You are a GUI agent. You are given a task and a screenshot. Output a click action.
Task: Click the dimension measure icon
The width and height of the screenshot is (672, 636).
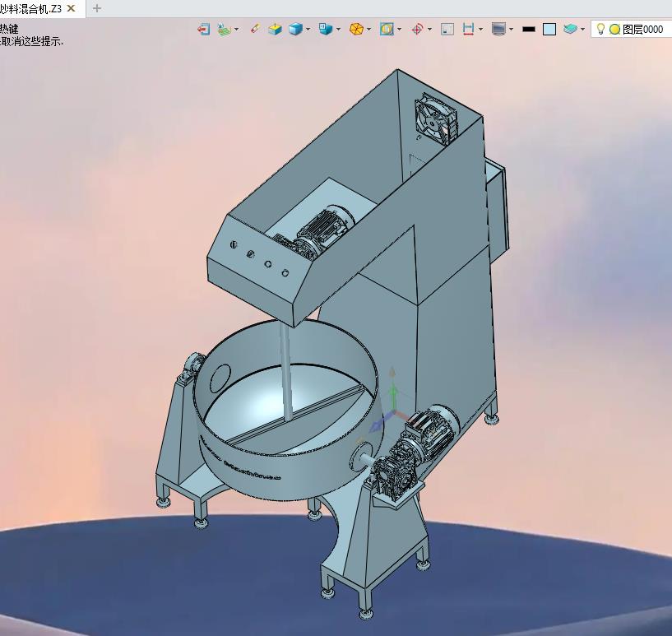[468, 29]
